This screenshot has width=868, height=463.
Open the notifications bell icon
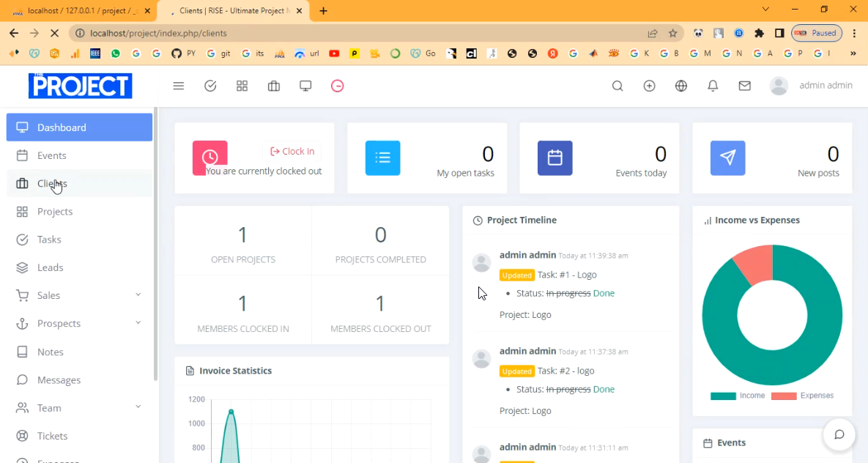click(713, 86)
